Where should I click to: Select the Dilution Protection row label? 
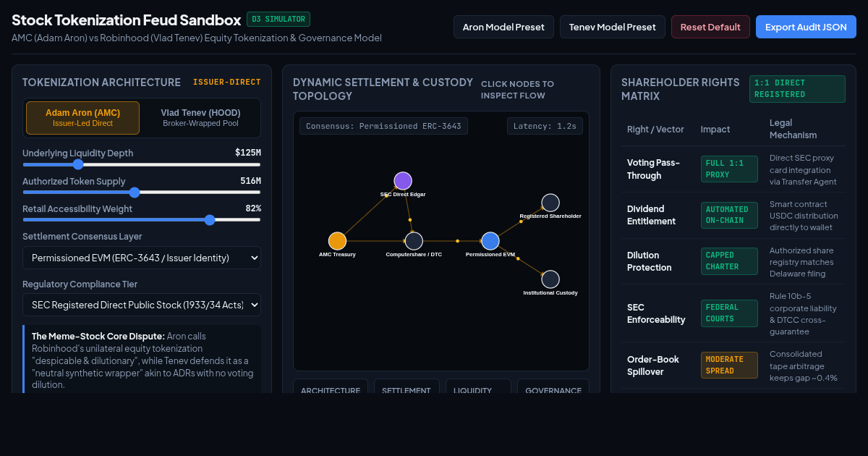click(650, 261)
